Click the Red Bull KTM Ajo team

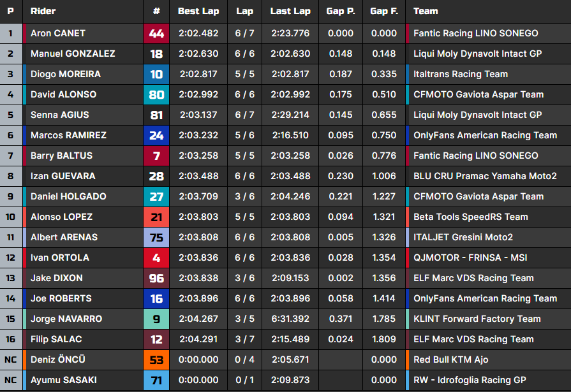point(451,359)
